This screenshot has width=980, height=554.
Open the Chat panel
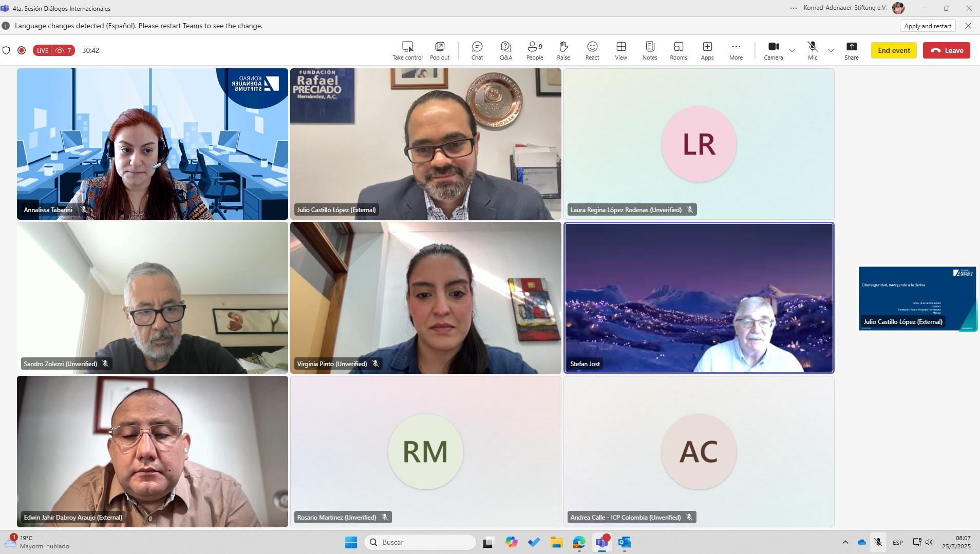[x=477, y=50]
